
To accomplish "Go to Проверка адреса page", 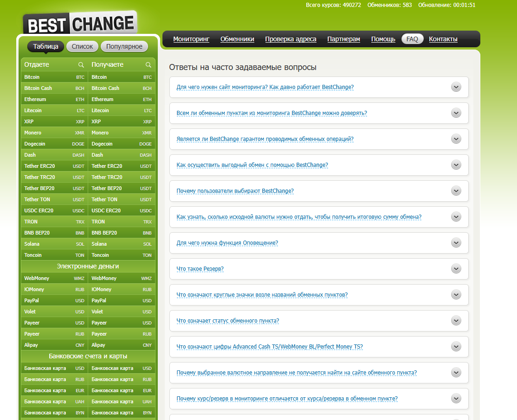I will [x=291, y=39].
